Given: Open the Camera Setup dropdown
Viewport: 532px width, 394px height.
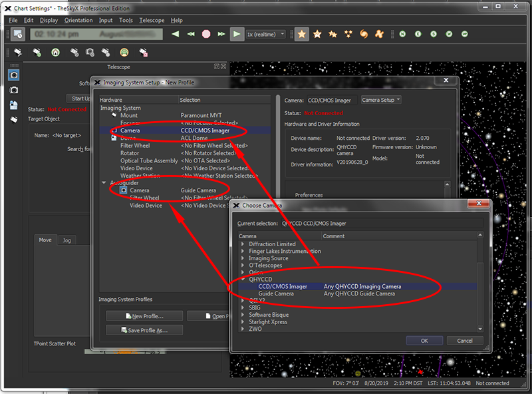Looking at the screenshot, I should (x=381, y=100).
